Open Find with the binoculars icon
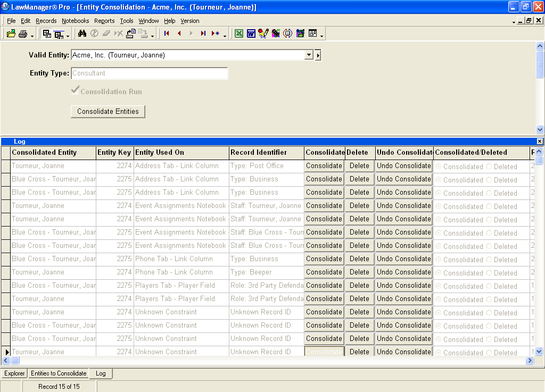The width and height of the screenshot is (545, 392). pos(82,34)
